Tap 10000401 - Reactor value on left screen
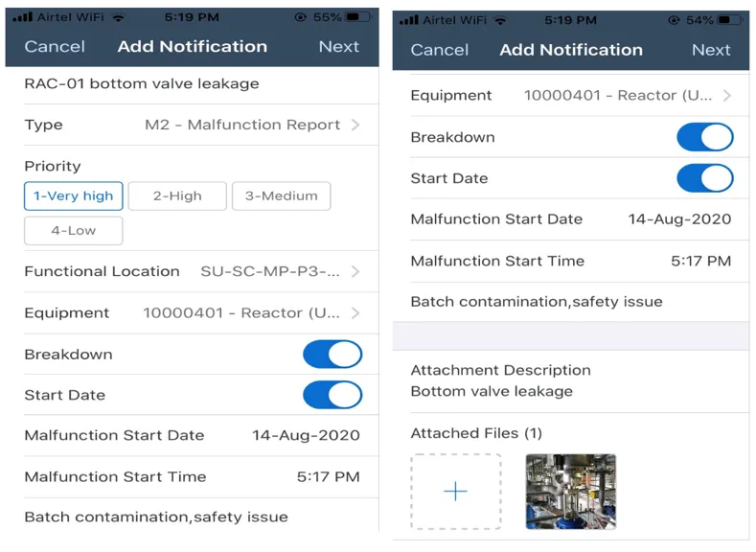The image size is (756, 552). coord(241,313)
